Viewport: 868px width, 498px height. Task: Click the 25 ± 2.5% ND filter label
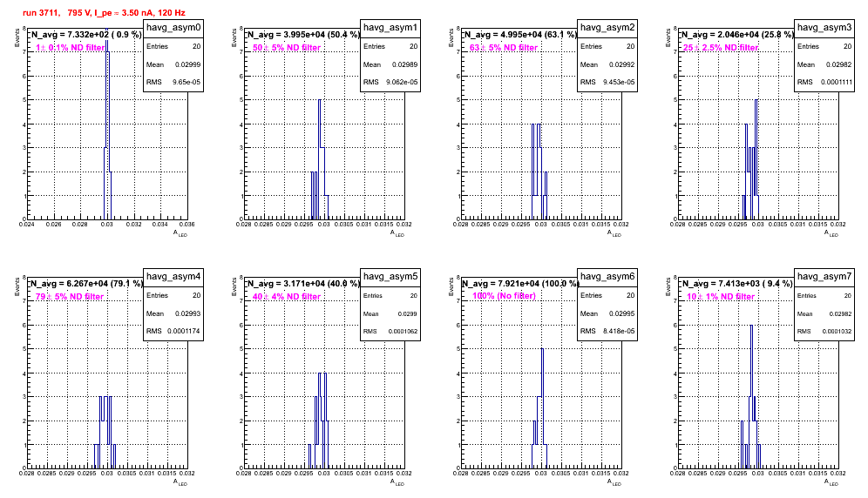click(x=720, y=48)
